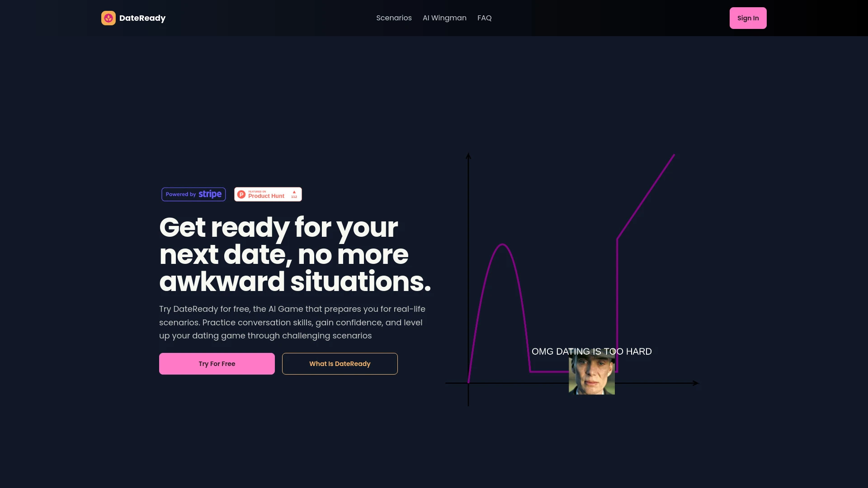Drag the graph confidence level slider
Viewport: 868px width, 488px height.
pos(591,375)
